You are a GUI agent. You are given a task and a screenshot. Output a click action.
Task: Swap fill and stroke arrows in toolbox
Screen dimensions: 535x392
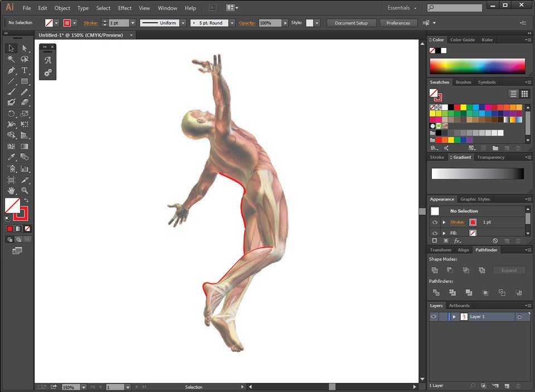26,200
